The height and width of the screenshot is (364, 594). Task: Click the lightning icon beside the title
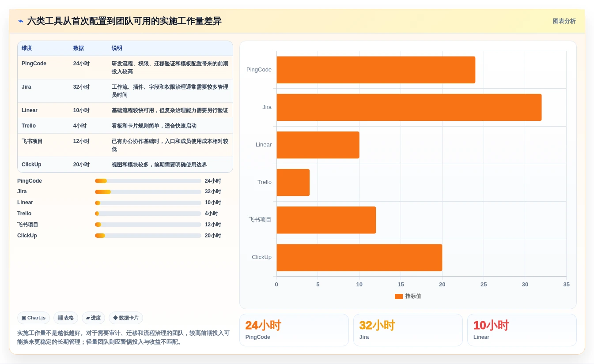[21, 21]
